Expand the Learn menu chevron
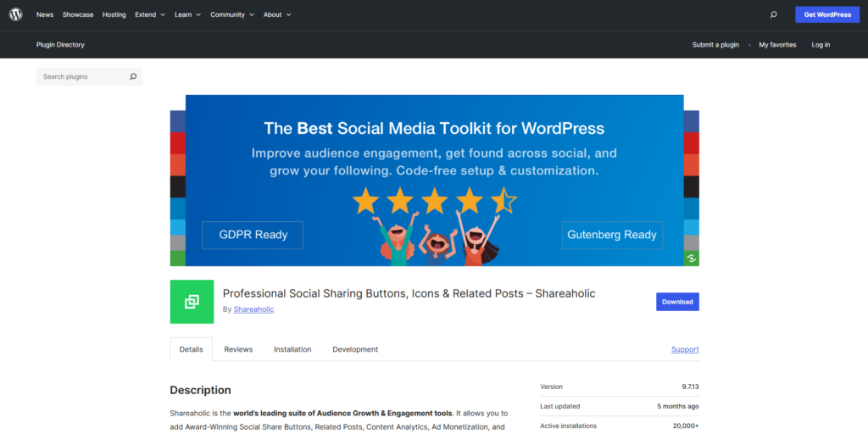 [x=198, y=15]
